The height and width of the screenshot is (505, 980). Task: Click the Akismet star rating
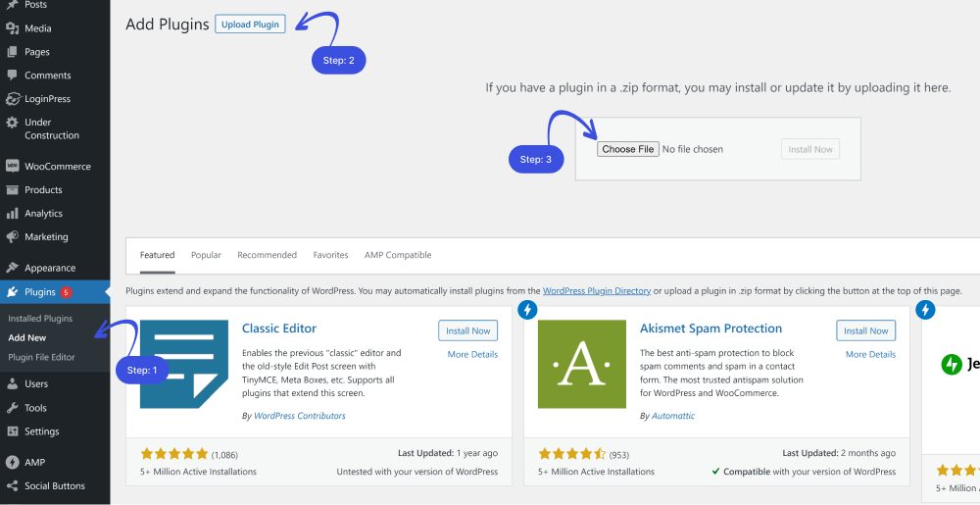(572, 454)
